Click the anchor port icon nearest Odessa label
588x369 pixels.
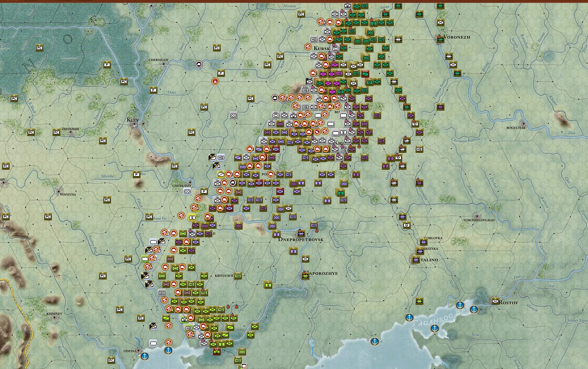click(145, 356)
